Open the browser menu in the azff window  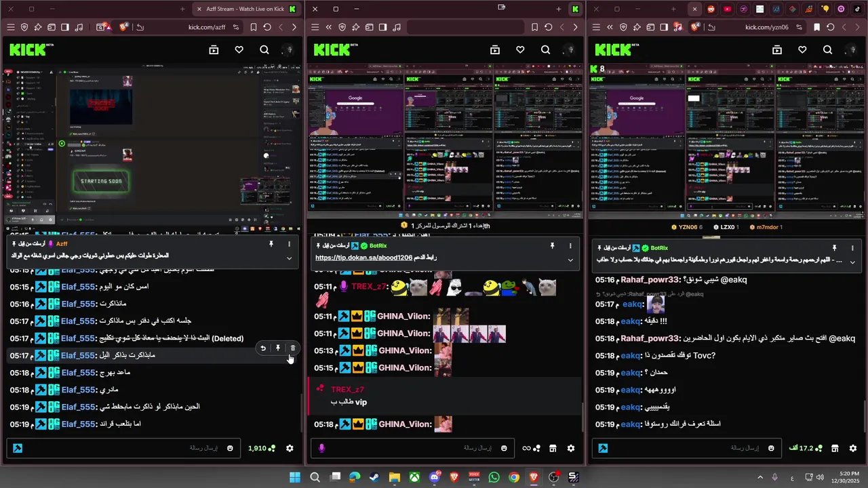tap(10, 27)
